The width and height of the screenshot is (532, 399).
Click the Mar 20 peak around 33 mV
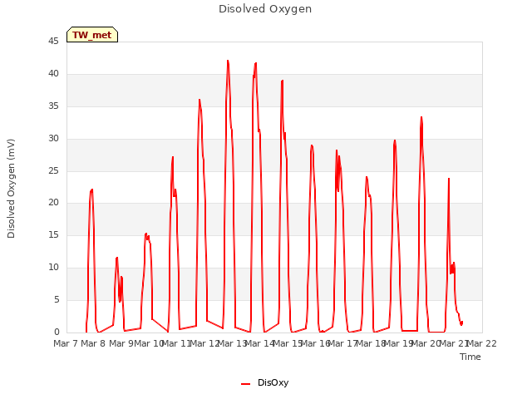coord(421,117)
